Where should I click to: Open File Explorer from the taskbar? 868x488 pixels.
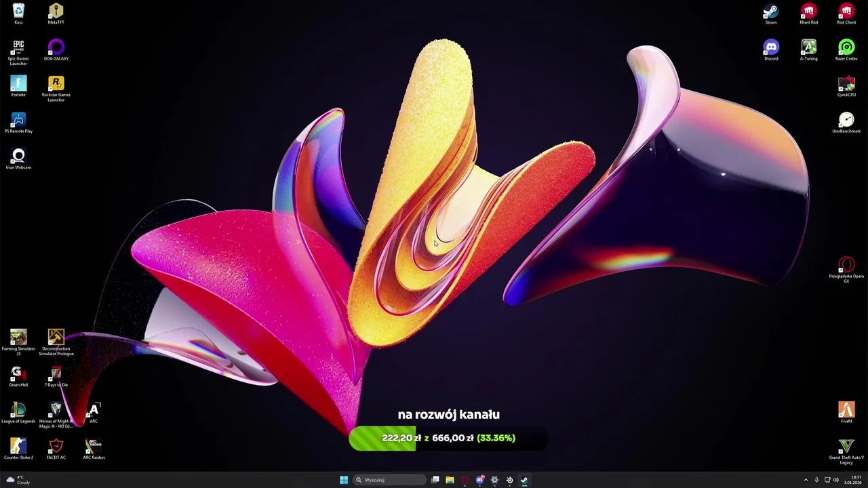450,480
